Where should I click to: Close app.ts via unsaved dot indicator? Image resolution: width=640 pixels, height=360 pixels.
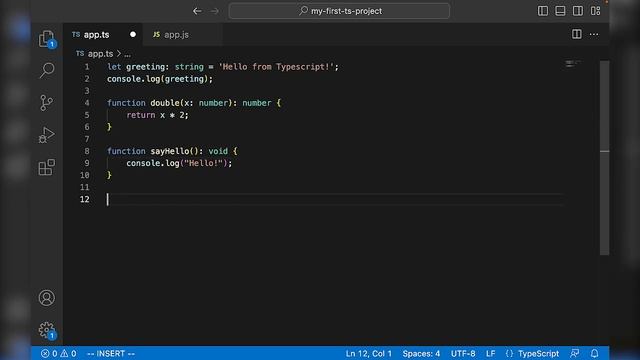point(133,35)
